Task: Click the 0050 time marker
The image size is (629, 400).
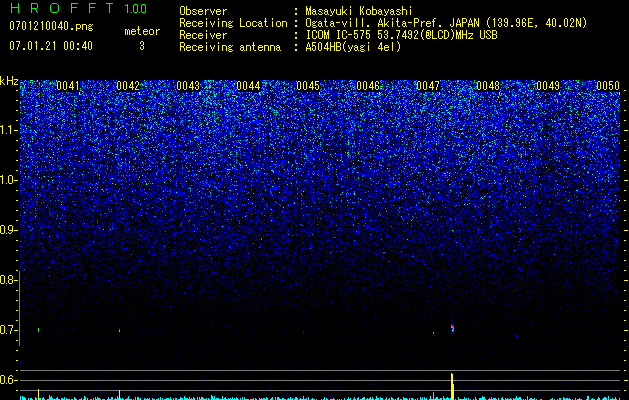Action: coord(608,86)
